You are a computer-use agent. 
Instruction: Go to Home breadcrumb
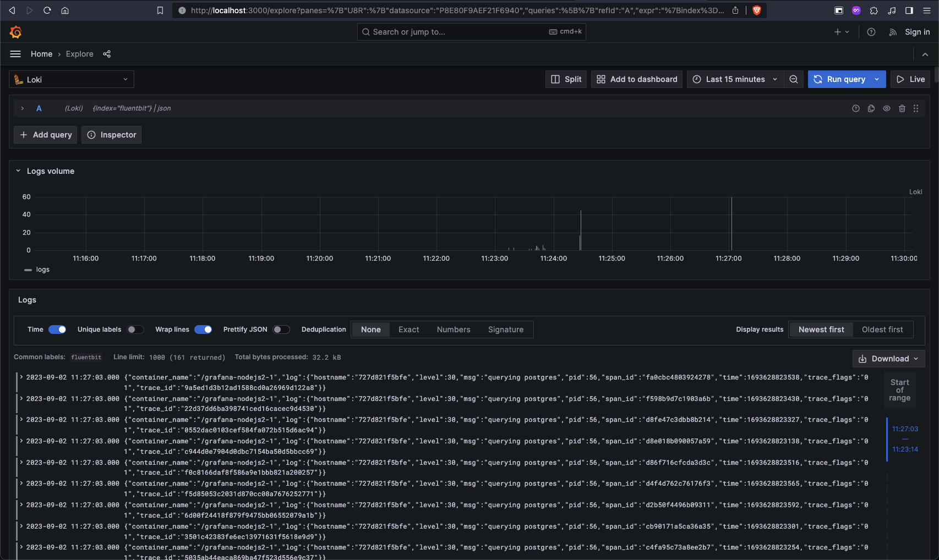[41, 54]
